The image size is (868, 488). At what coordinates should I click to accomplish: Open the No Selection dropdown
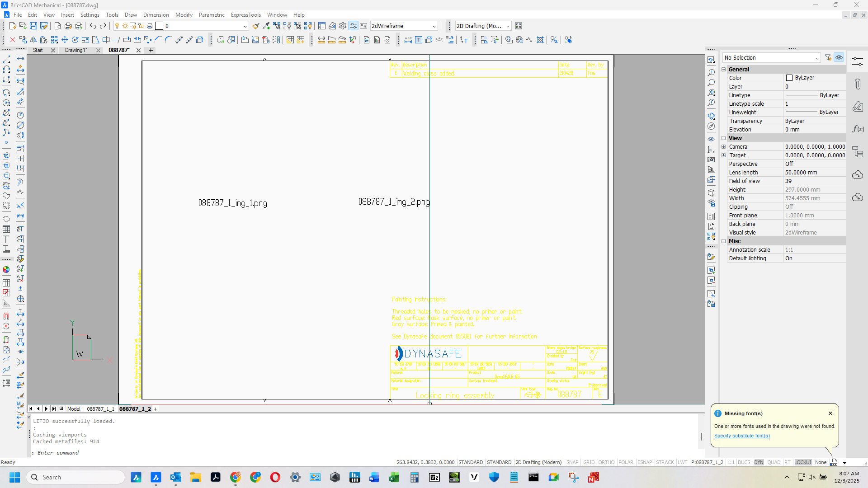[772, 58]
